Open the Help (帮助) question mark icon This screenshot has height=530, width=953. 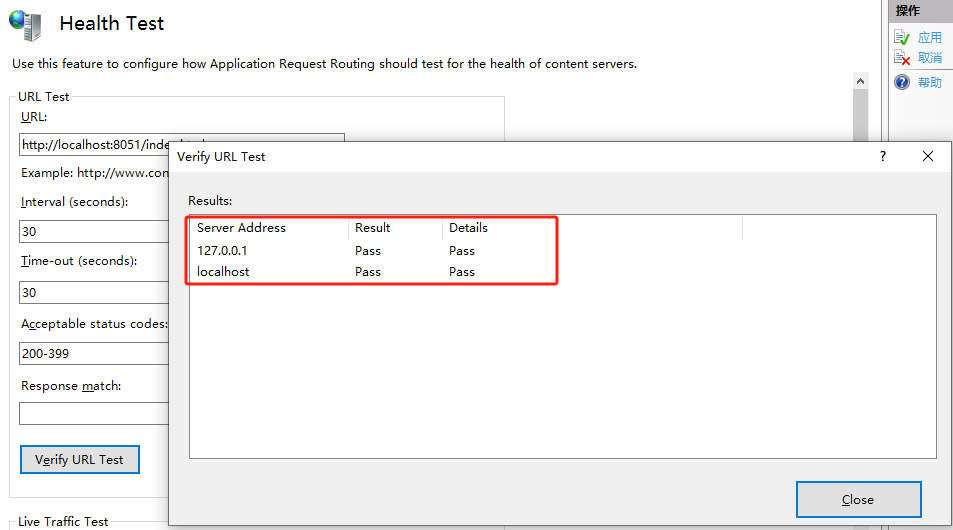point(902,82)
